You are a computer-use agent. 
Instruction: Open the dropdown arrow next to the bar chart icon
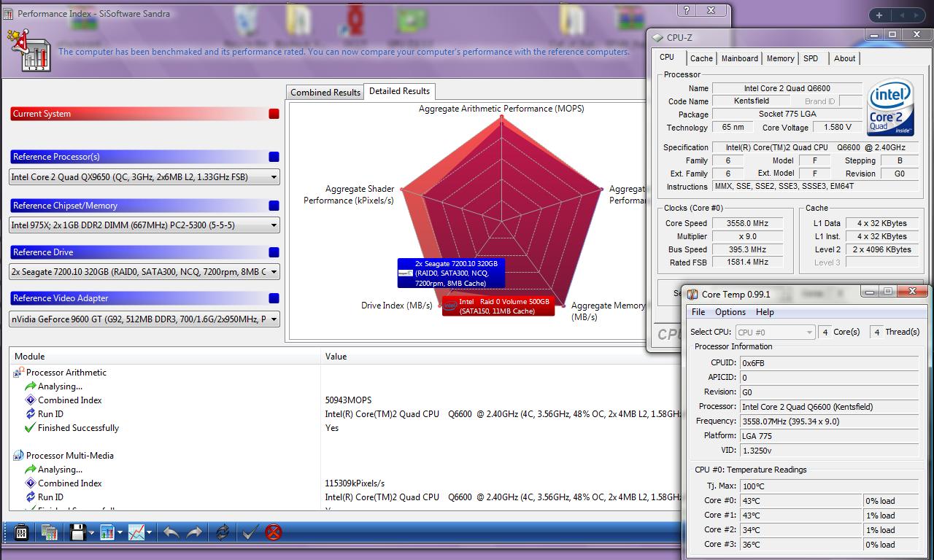click(120, 533)
